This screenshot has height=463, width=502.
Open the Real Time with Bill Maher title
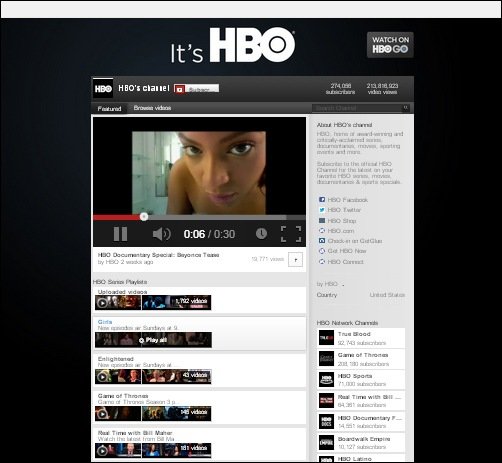point(135,433)
